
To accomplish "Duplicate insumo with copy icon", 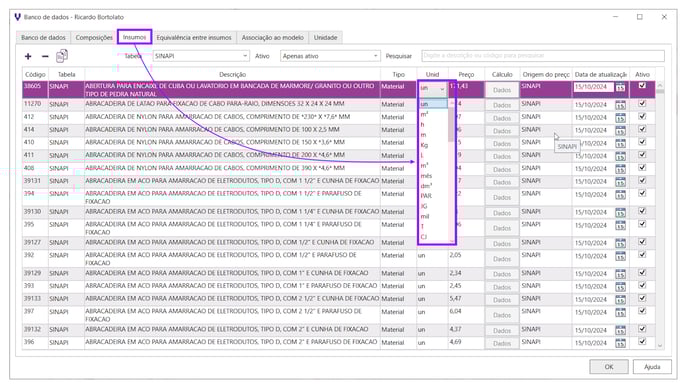I will (62, 56).
